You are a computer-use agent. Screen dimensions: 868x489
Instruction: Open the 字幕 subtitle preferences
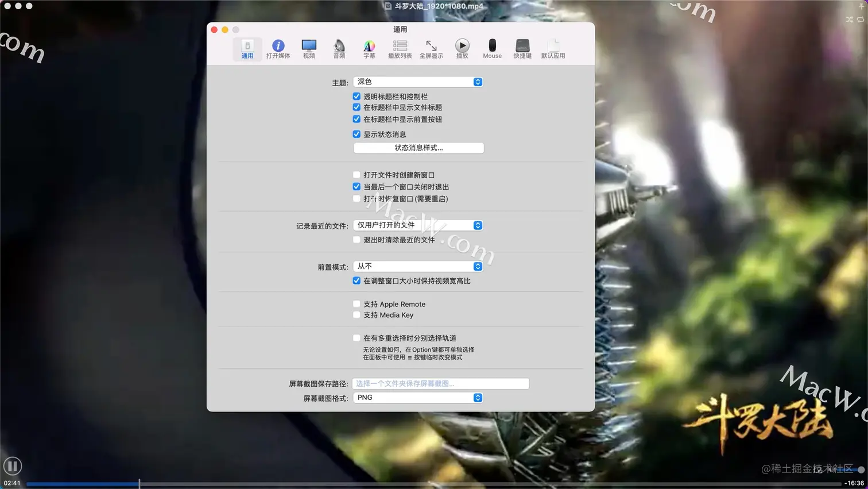click(369, 49)
